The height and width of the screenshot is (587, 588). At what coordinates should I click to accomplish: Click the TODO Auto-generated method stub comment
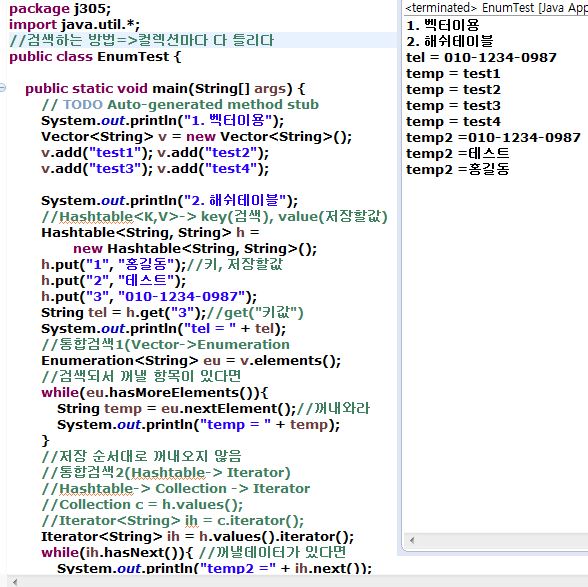[180, 105]
